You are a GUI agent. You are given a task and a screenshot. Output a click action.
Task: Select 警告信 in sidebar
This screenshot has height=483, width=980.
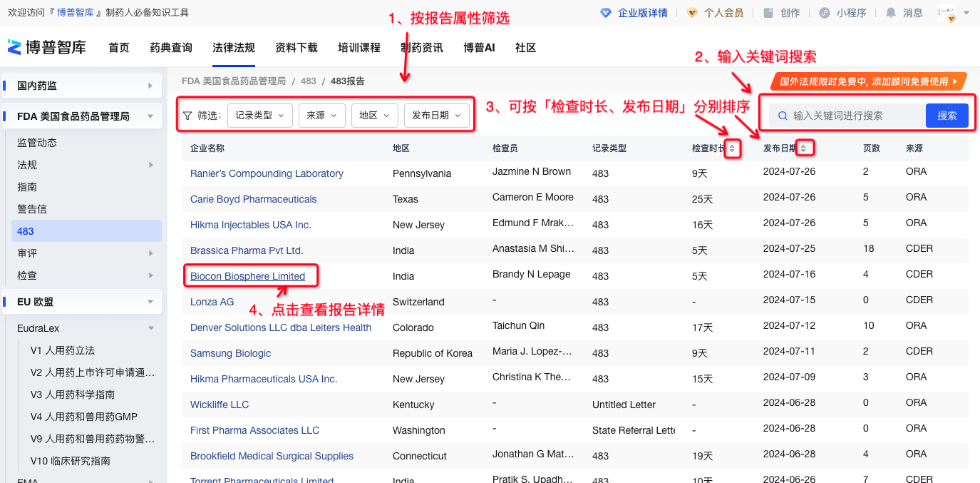[x=32, y=209]
